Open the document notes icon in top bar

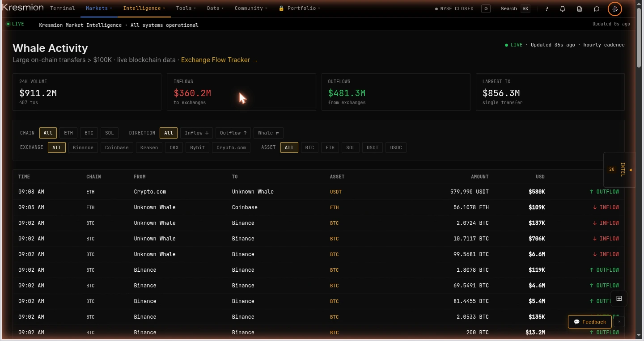(x=580, y=8)
